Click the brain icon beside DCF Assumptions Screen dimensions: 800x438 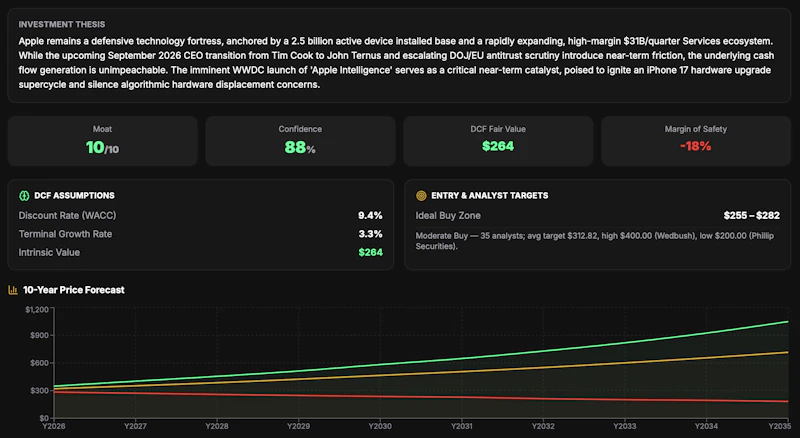click(24, 196)
